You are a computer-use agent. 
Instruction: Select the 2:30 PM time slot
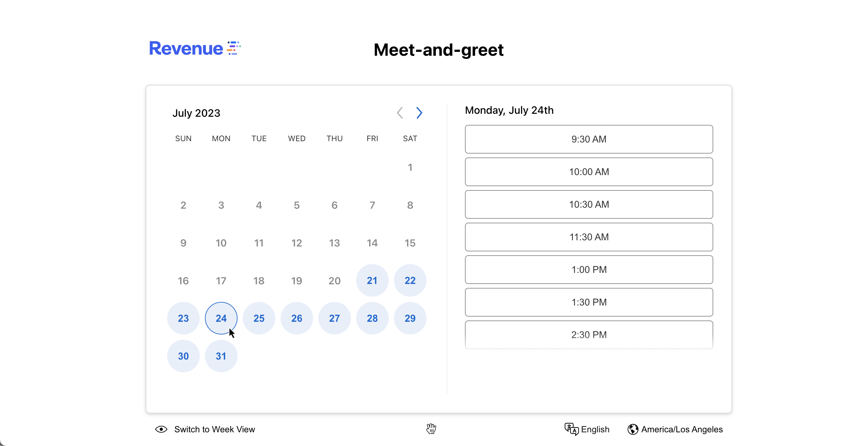(x=589, y=335)
